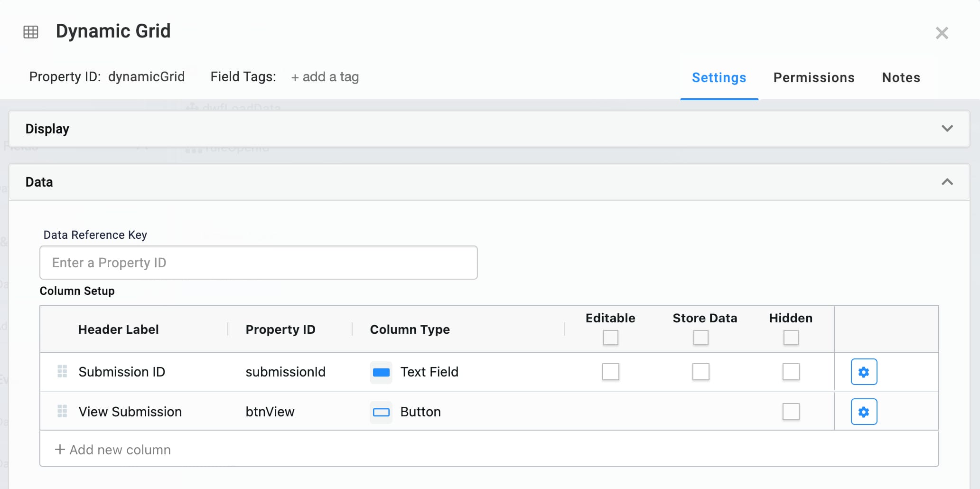Focus the Data Reference Key input field
The height and width of the screenshot is (489, 980).
point(259,263)
